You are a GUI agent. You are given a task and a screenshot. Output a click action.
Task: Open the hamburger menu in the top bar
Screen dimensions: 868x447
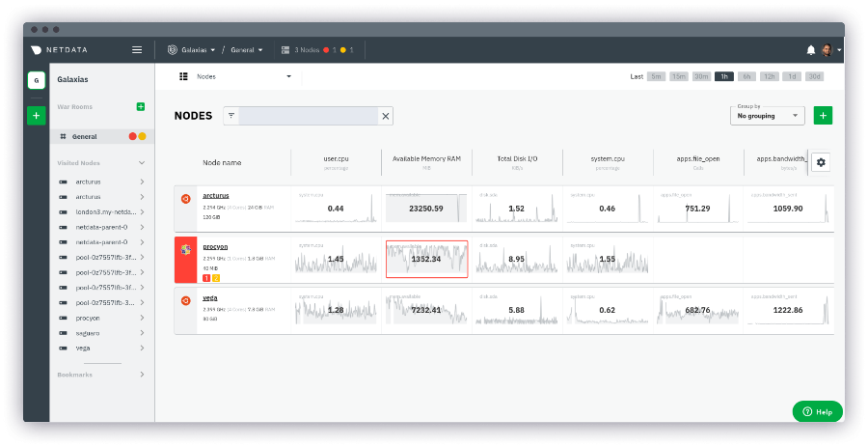point(137,49)
